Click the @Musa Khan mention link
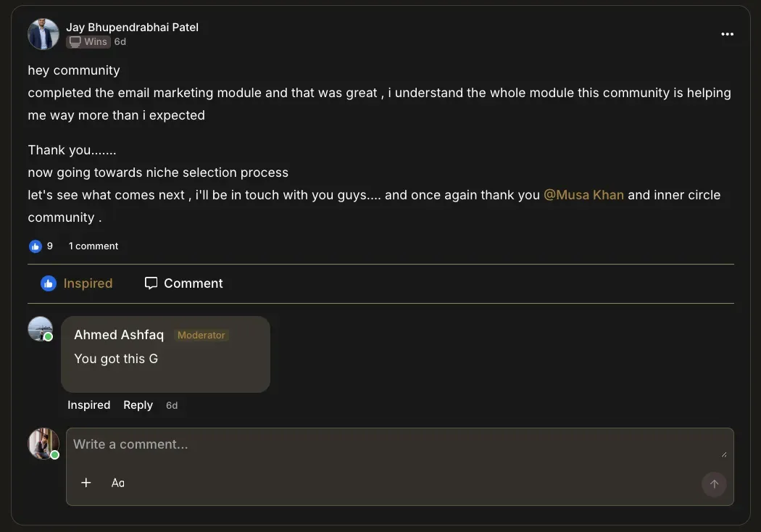 pyautogui.click(x=583, y=195)
